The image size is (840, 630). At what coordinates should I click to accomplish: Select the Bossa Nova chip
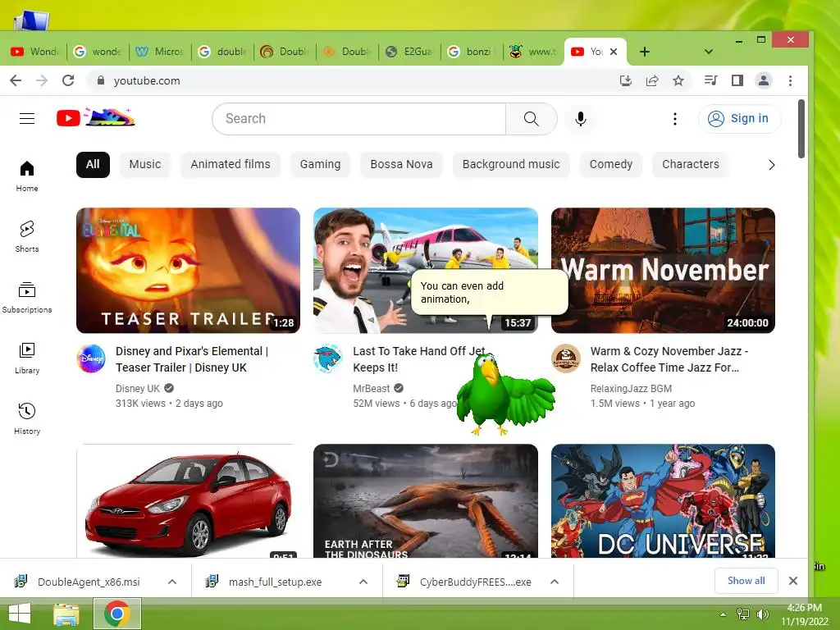(401, 164)
